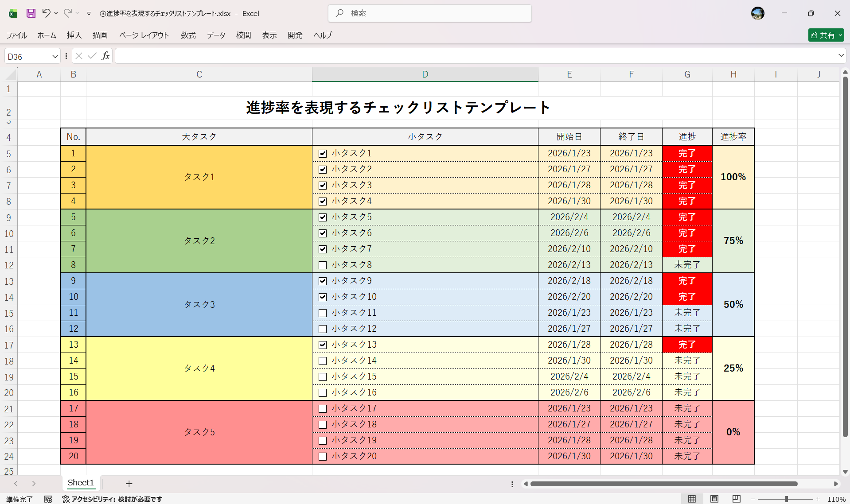
Task: Click the Normal view icon in status bar
Action: coord(693,499)
